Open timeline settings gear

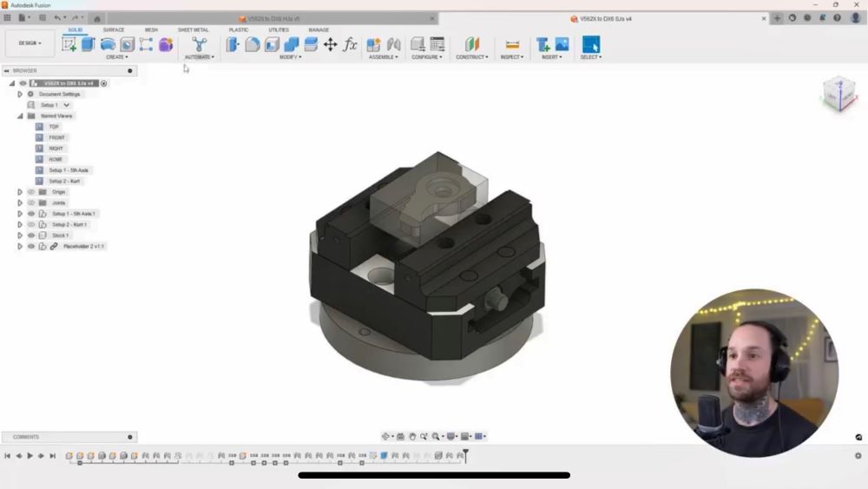coord(858,456)
